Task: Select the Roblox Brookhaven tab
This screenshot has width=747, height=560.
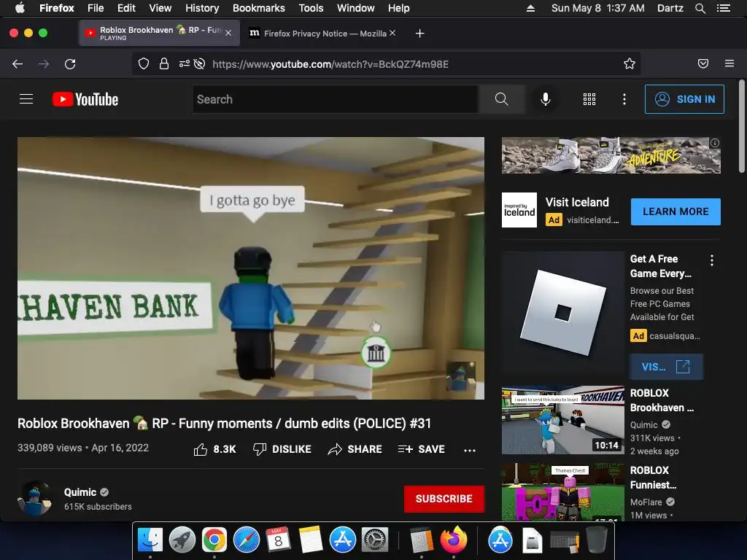Action: [x=159, y=33]
